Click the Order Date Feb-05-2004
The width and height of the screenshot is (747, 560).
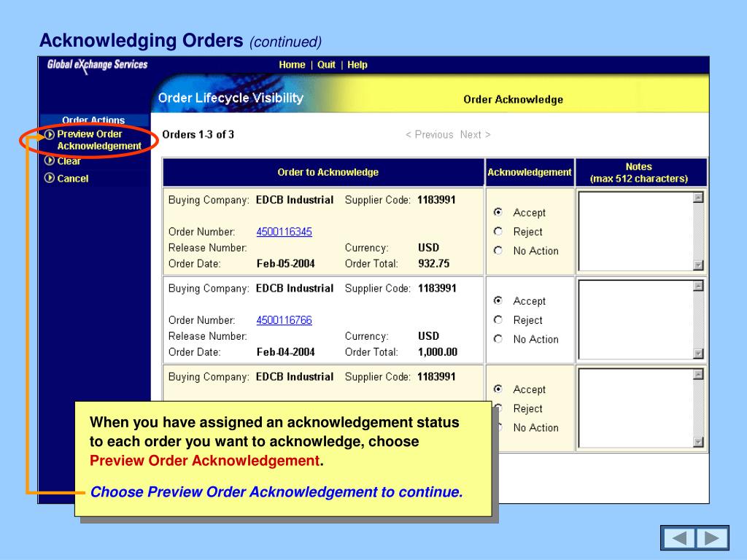coord(285,263)
